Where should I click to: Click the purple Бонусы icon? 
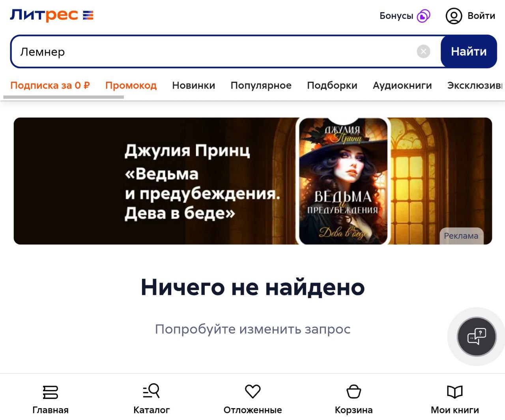(423, 16)
